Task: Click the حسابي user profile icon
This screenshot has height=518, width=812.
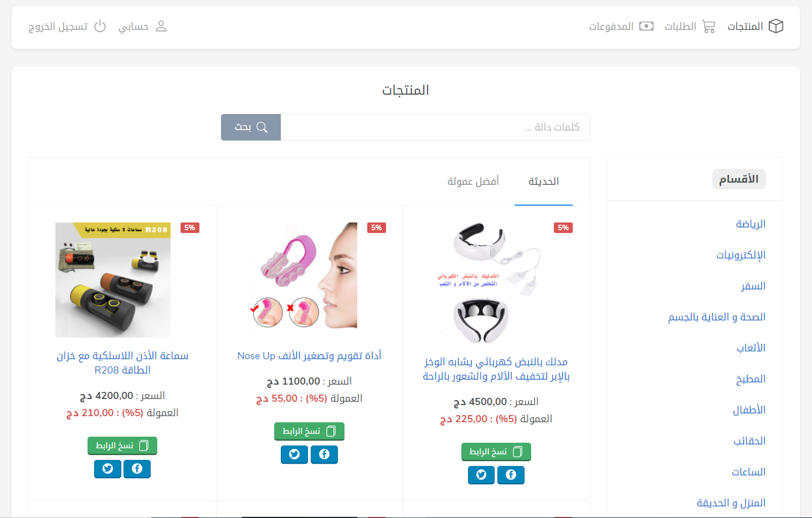Action: click(x=161, y=26)
